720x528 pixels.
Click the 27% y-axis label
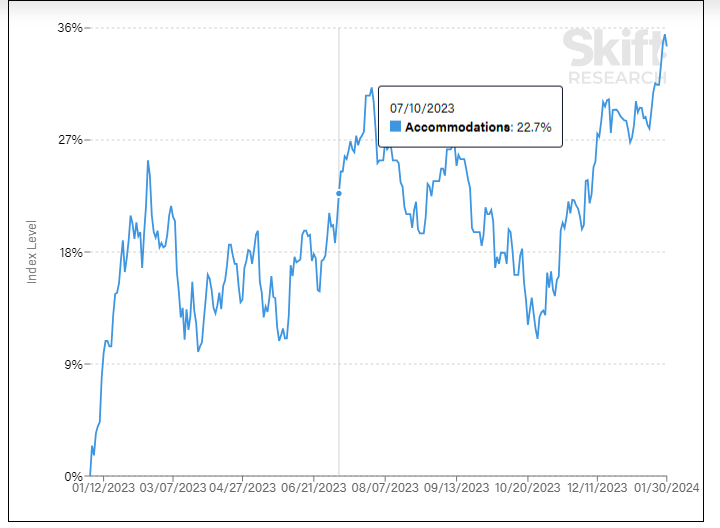pos(69,140)
